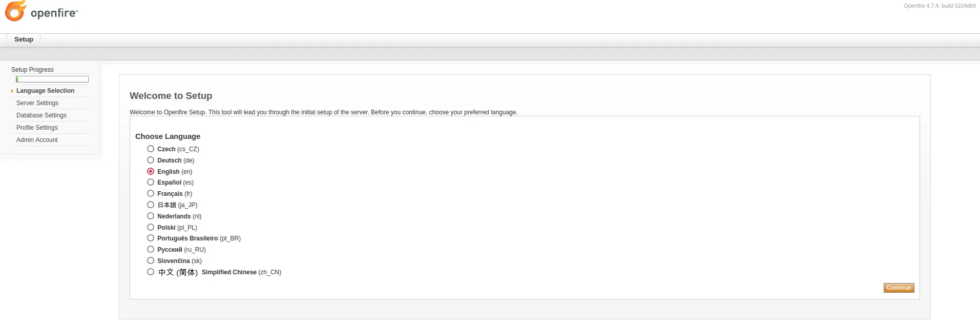The height and width of the screenshot is (323, 980).
Task: Pick Español (es) language radio button
Action: pyautogui.click(x=151, y=182)
